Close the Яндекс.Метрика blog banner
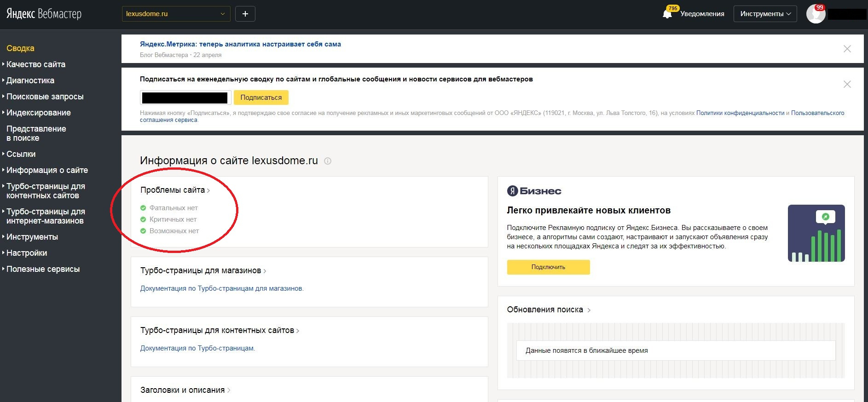Image resolution: width=868 pixels, height=402 pixels. coord(847,49)
